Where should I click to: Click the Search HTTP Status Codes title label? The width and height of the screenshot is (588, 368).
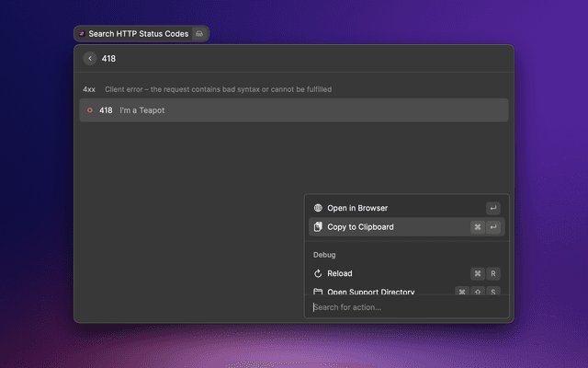(x=138, y=33)
